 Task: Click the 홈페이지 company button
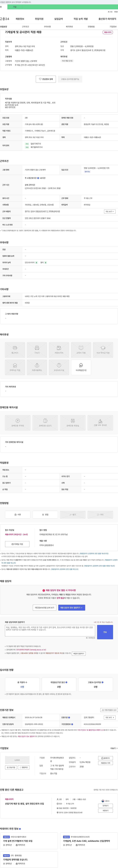tap(105, 758)
